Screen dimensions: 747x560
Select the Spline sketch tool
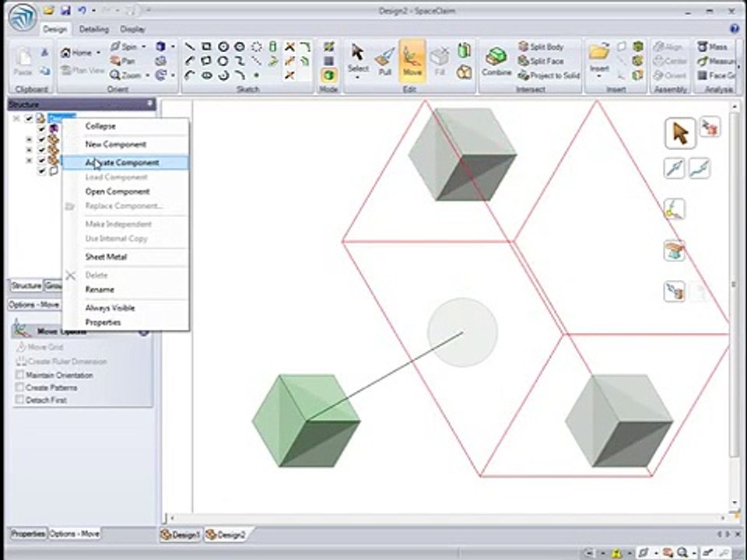click(240, 61)
